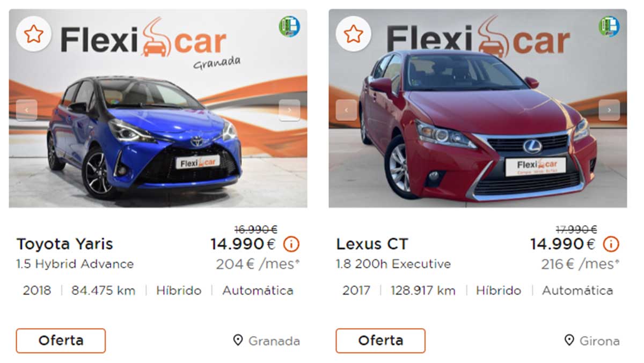Image resolution: width=644 pixels, height=363 pixels.
Task: Click 216 € /mes financing text
Action: pyautogui.click(x=580, y=264)
